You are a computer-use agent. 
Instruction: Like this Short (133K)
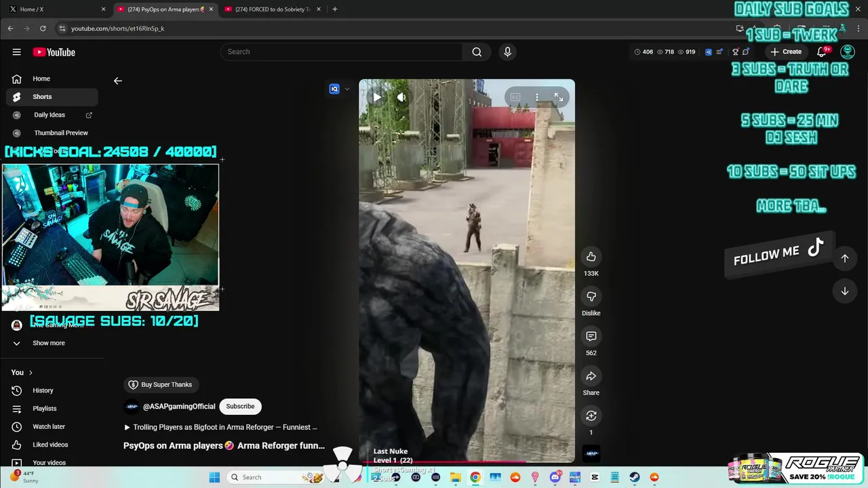pos(591,256)
